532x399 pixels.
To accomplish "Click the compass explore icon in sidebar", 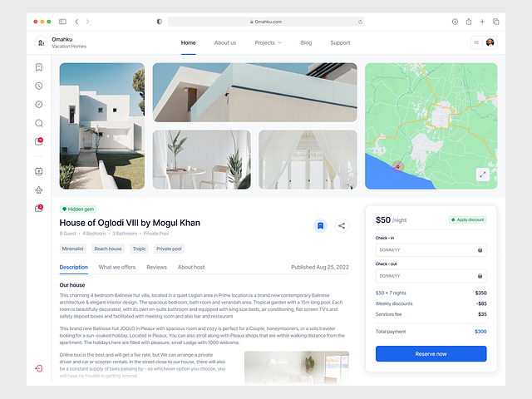I will [39, 104].
